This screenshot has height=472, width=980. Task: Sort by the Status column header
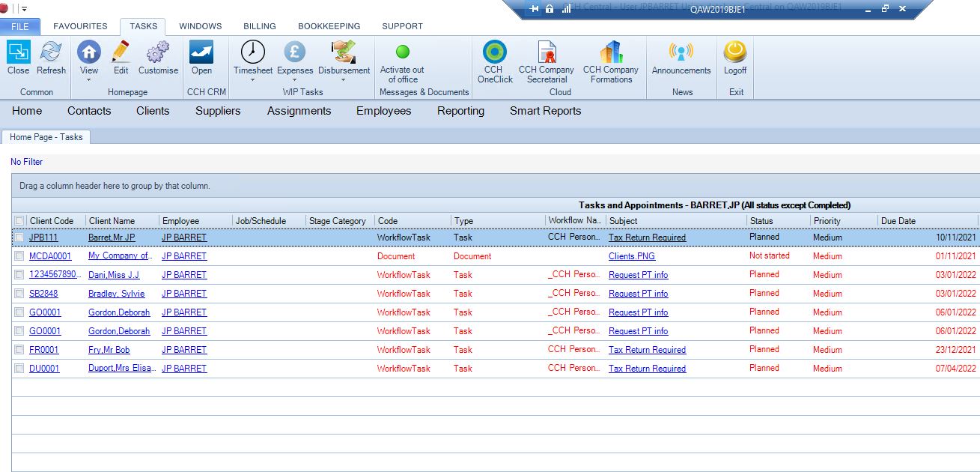(x=779, y=221)
